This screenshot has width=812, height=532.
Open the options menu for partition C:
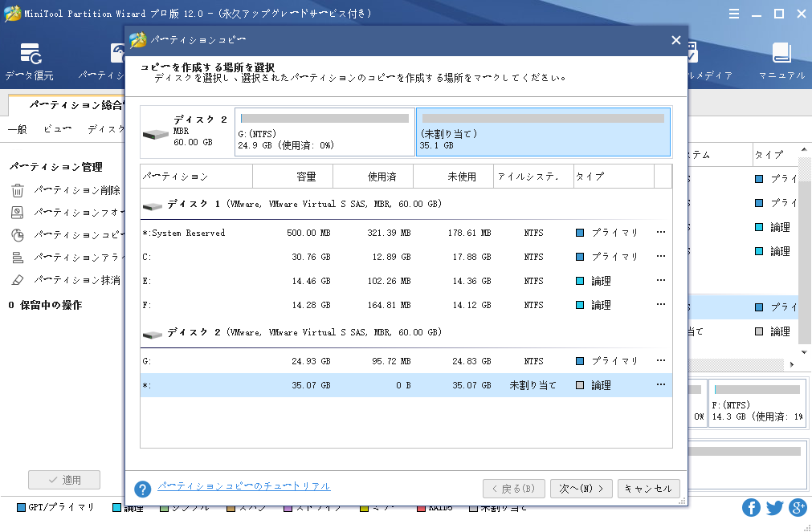point(661,256)
